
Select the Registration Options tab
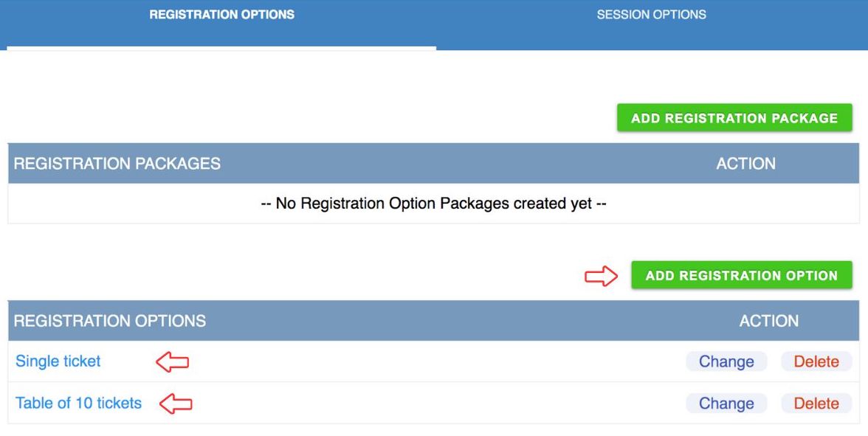pos(221,15)
